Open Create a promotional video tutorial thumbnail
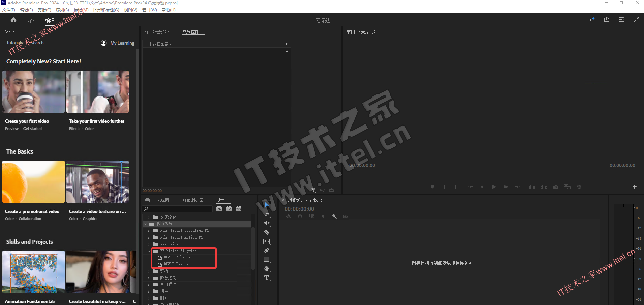644x305 pixels. (33, 182)
